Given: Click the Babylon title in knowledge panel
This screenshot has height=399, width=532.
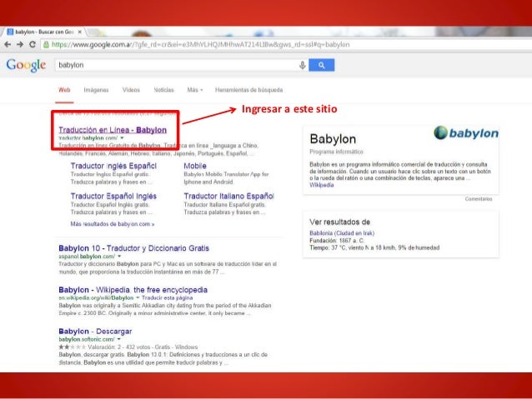Looking at the screenshot, I should pyautogui.click(x=333, y=139).
